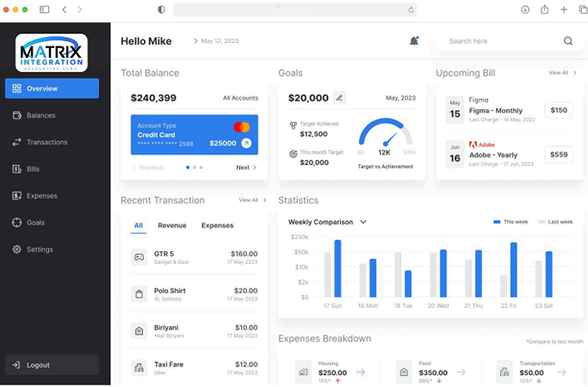Select the Expenses transaction tab
588x387 pixels.
pyautogui.click(x=217, y=225)
